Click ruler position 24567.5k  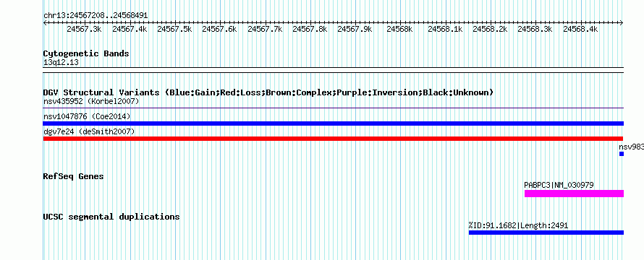tap(174, 29)
